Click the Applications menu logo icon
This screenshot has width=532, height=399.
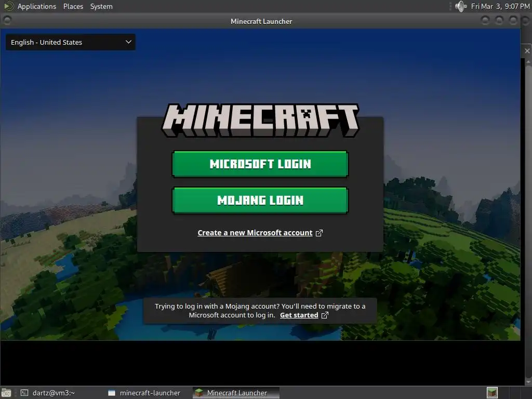pyautogui.click(x=8, y=6)
